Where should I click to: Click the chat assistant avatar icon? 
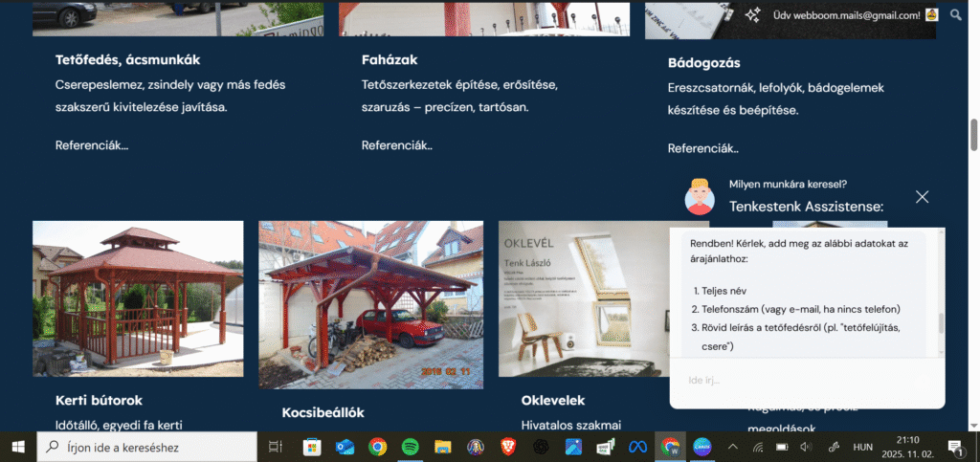coord(700,197)
